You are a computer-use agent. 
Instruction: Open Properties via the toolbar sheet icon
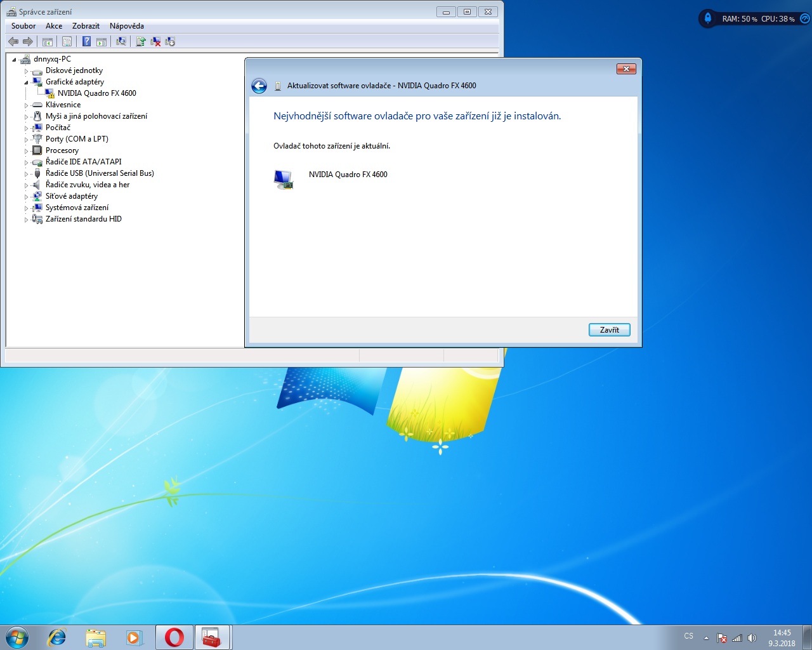click(67, 41)
